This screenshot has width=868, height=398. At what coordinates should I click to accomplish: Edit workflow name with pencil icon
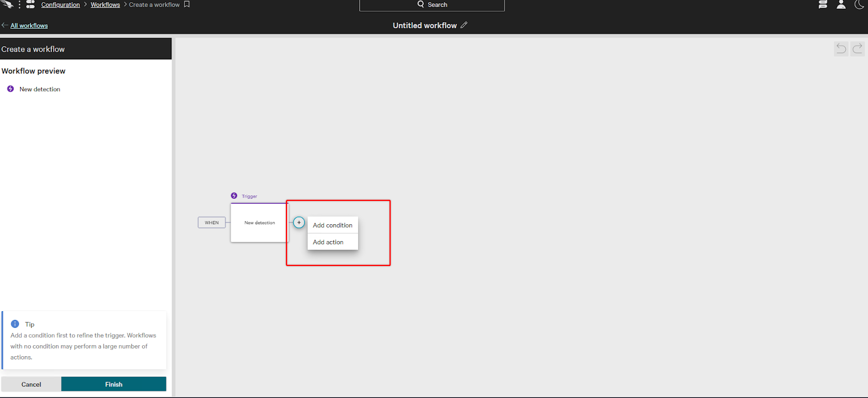click(x=464, y=25)
